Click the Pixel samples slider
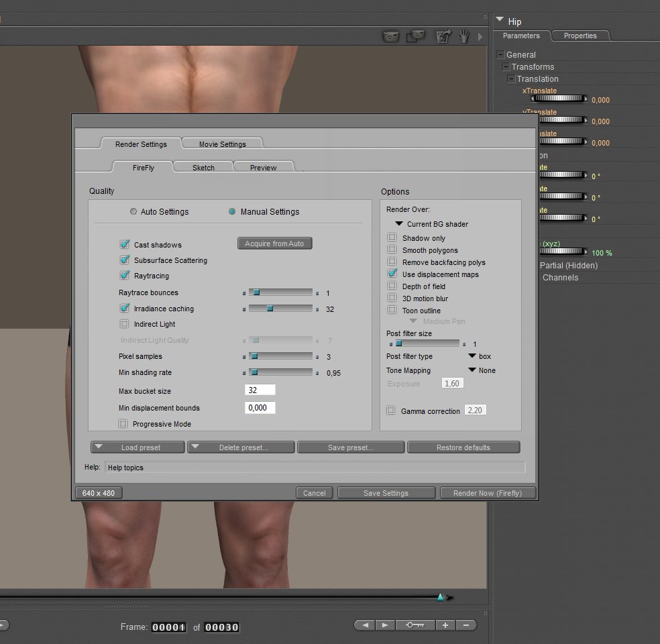This screenshot has width=660, height=644. point(280,356)
